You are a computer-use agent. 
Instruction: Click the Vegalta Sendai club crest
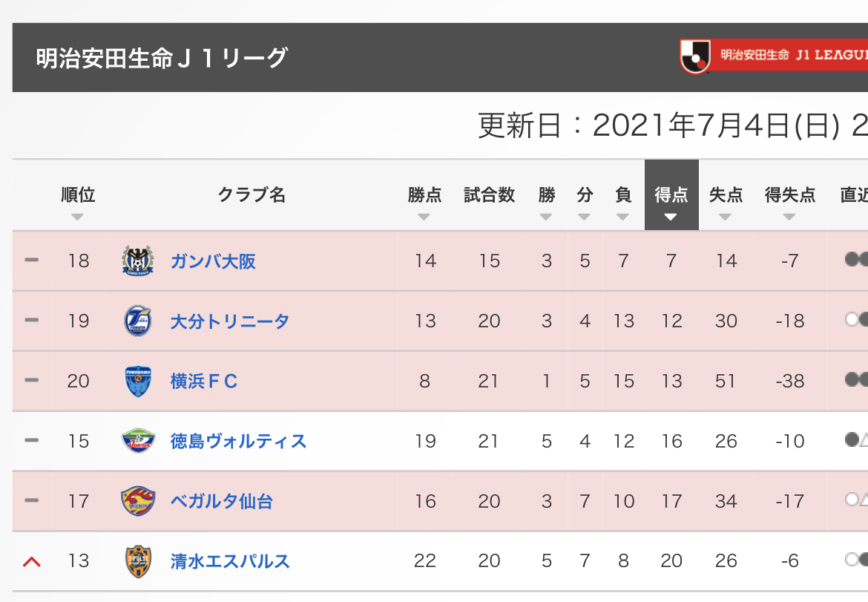pos(138,501)
